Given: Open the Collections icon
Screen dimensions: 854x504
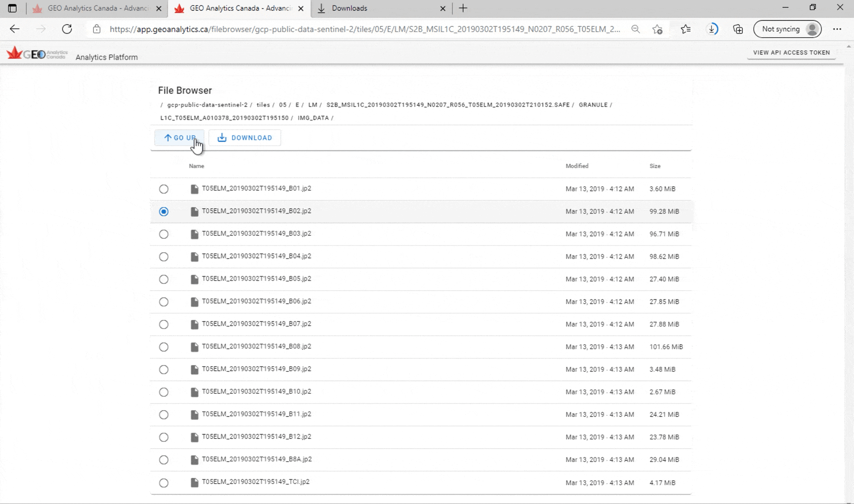Looking at the screenshot, I should pyautogui.click(x=738, y=29).
